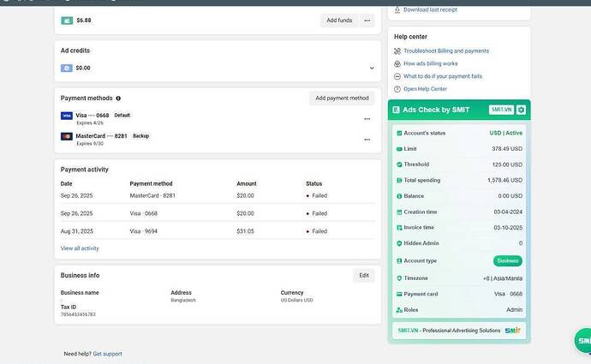Viewport: 591px width, 364px height.
Task: Open What to do if your payment fails
Action: coord(443,76)
